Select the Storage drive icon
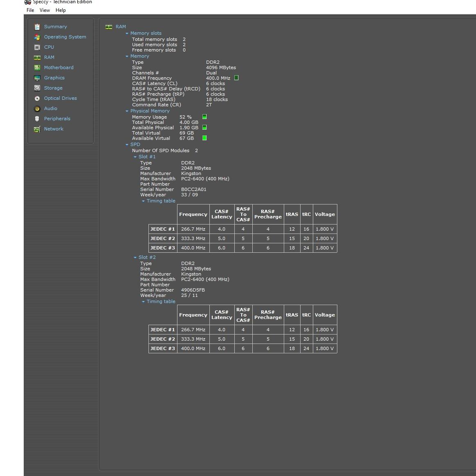Image resolution: width=476 pixels, height=476 pixels. pos(37,88)
